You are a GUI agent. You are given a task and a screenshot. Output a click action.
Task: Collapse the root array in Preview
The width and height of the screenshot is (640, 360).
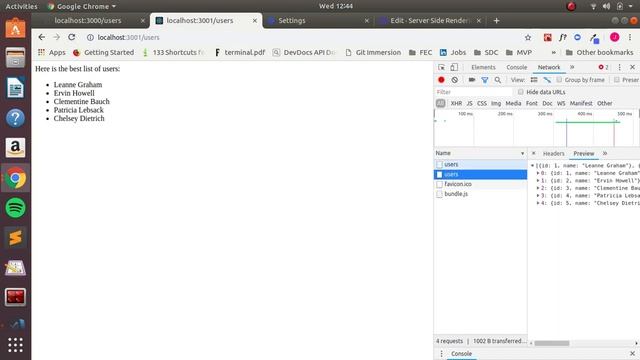(532, 166)
